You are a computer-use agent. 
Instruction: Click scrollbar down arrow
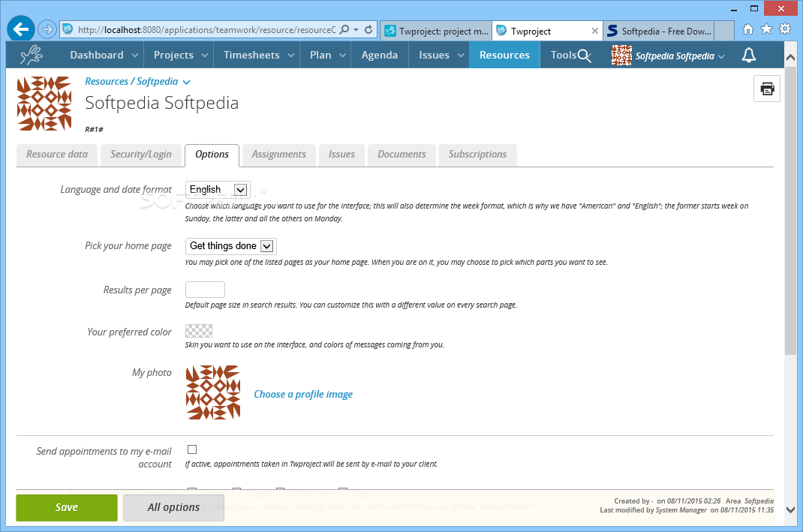pos(790,510)
